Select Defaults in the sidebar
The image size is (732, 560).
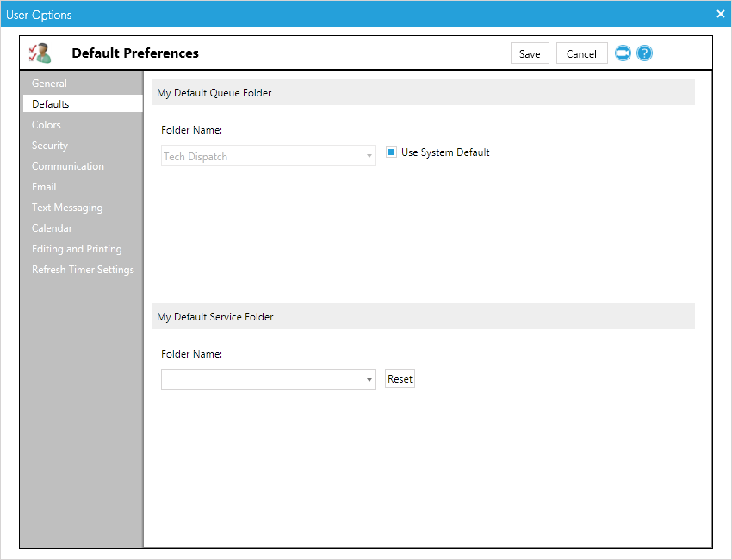click(51, 104)
